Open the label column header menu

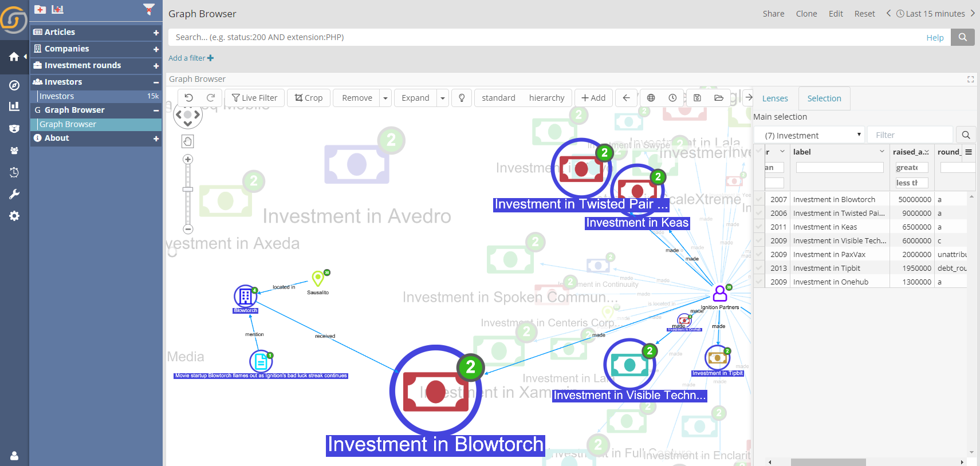pos(881,152)
